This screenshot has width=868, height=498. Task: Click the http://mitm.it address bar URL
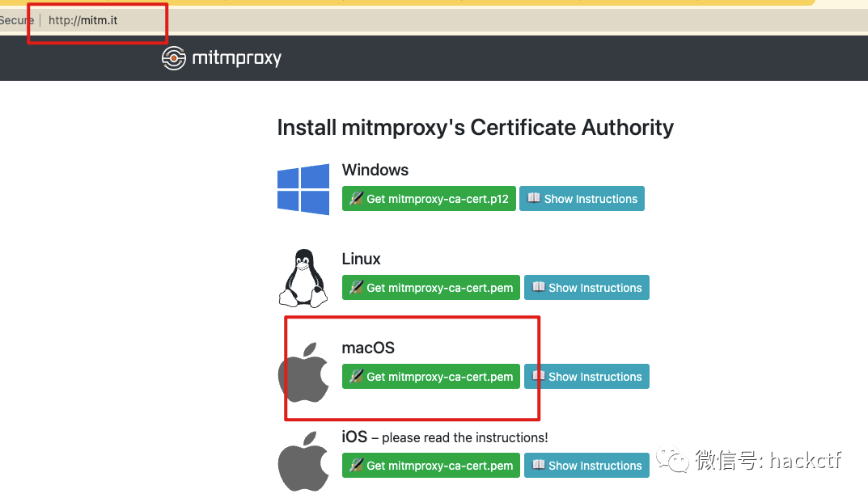(x=83, y=20)
